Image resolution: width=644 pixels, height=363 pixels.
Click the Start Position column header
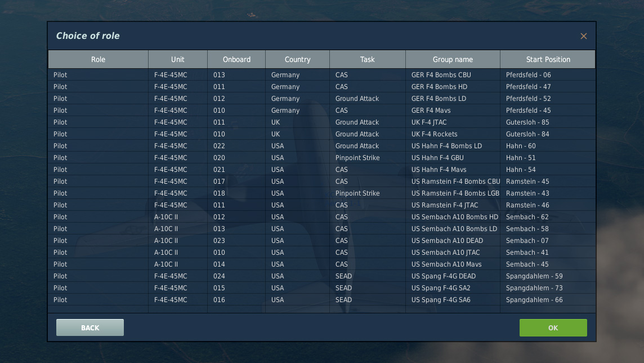click(x=548, y=59)
